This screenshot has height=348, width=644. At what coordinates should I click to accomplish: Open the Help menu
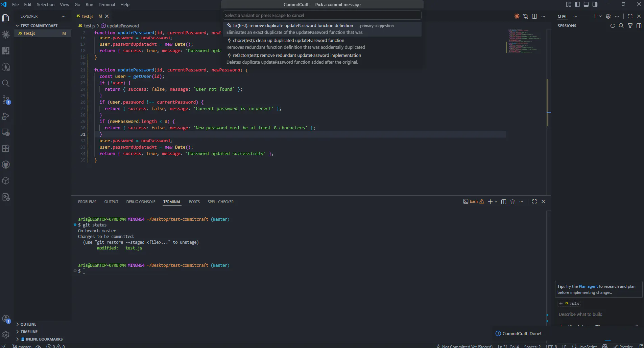click(125, 4)
